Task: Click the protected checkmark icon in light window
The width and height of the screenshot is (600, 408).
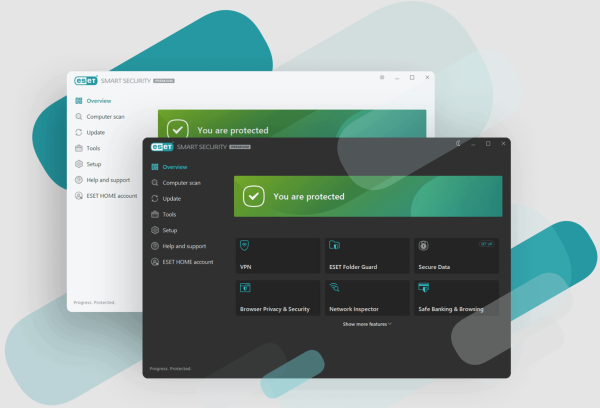Action: (x=178, y=129)
